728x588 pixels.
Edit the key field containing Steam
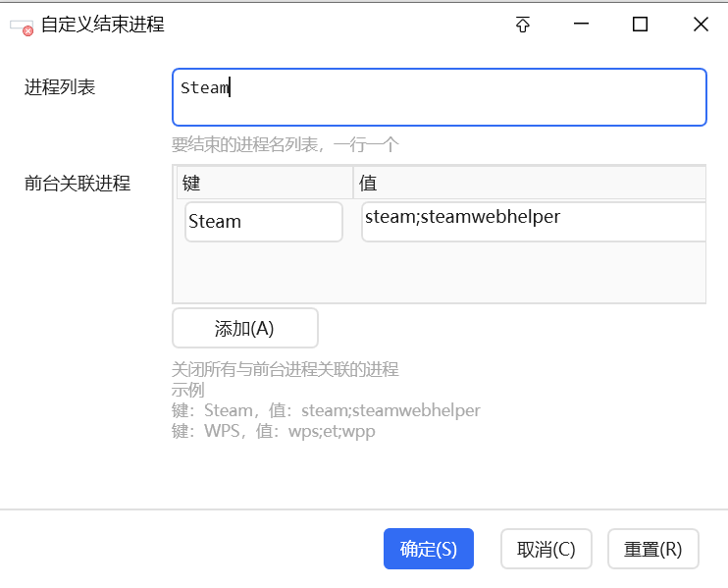pyautogui.click(x=264, y=222)
